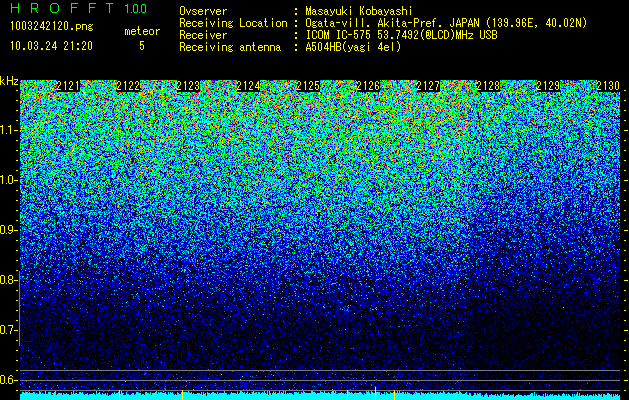Click the 1.1 frequency axis label
Image resolution: width=629 pixels, height=400 pixels.
9,130
